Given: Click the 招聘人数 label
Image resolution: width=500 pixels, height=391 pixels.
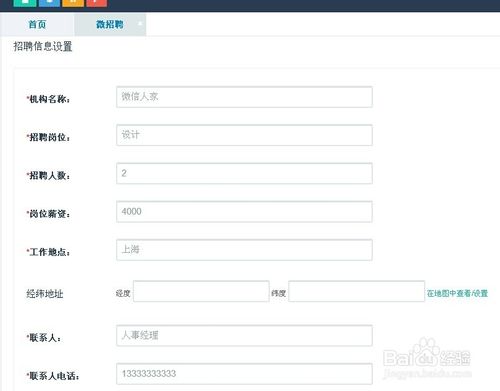Looking at the screenshot, I should coord(48,175).
